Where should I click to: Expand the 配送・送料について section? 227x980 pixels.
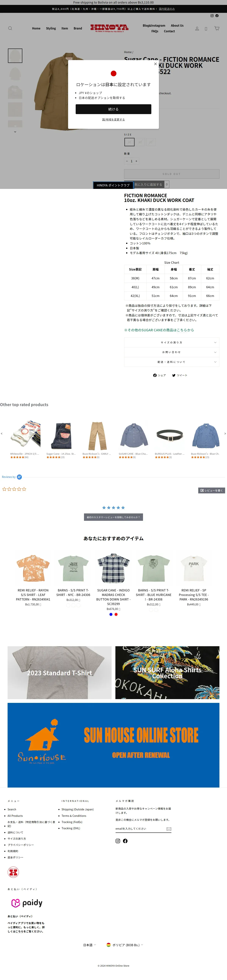click(x=172, y=362)
